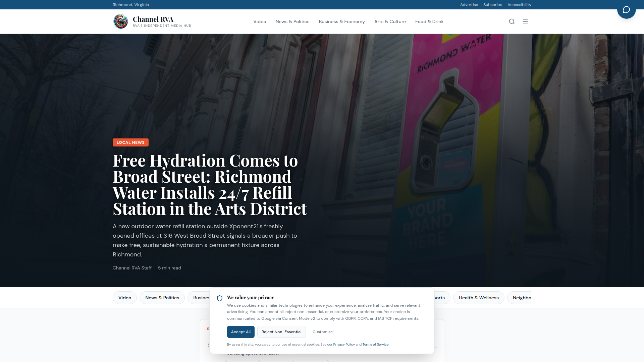
Task: Click the Subscribe link in top bar
Action: click(x=493, y=5)
